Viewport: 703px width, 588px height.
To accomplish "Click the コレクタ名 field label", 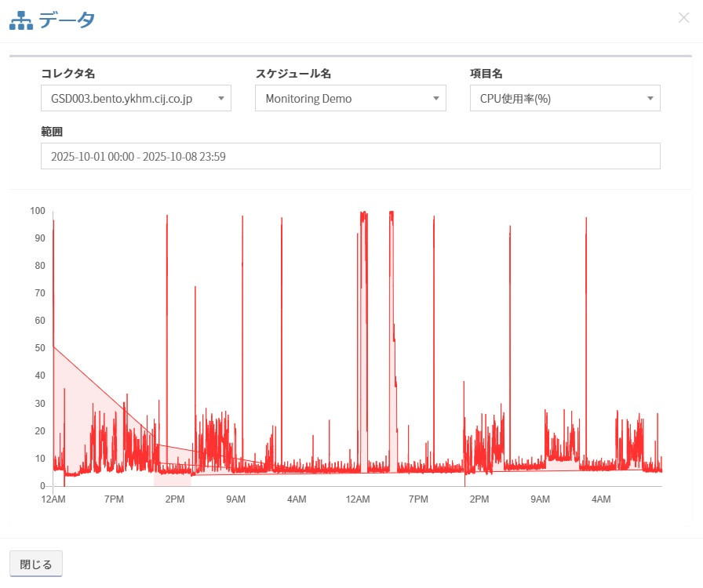I will click(68, 74).
